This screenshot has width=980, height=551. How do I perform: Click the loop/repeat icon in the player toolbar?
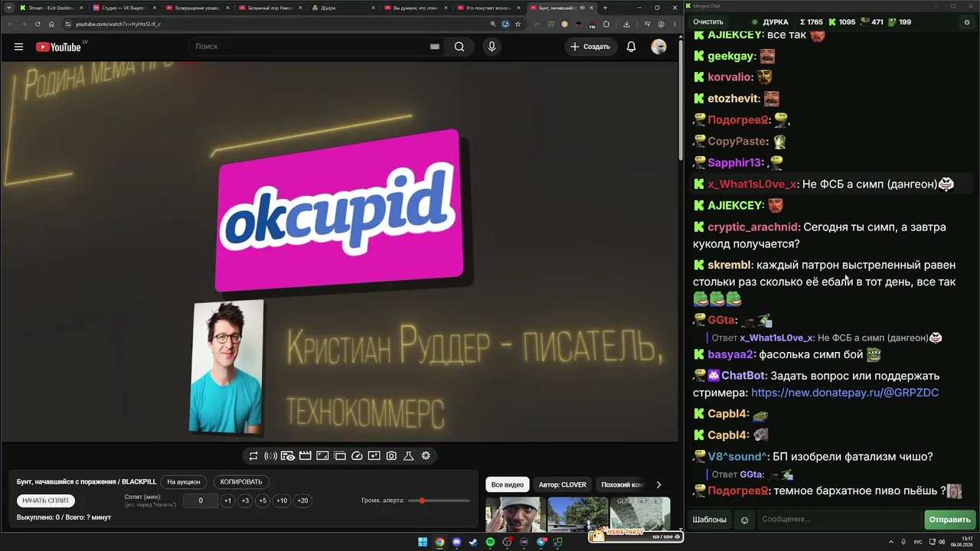[253, 456]
